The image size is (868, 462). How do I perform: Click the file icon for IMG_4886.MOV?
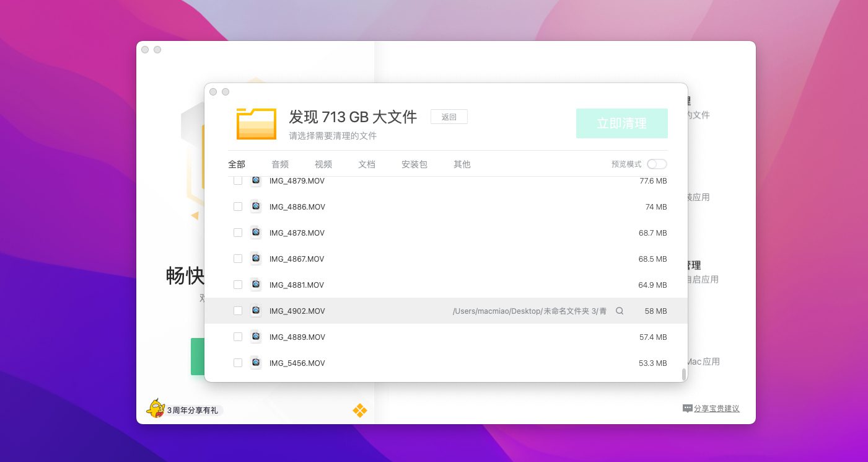[256, 207]
